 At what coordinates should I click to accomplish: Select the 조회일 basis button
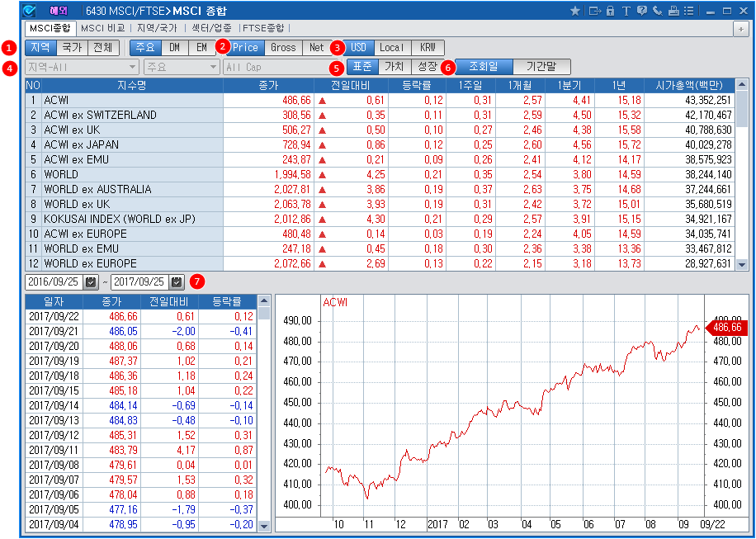tap(484, 67)
